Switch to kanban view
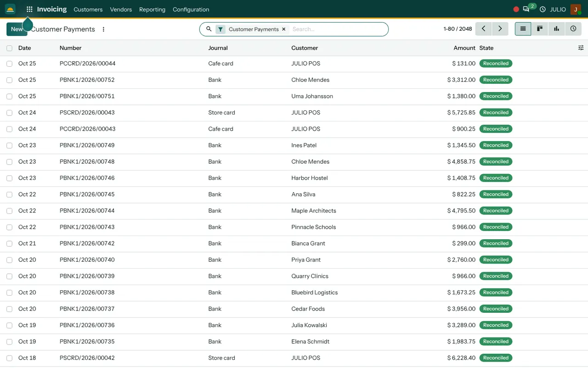This screenshot has height=368, width=588. point(540,29)
